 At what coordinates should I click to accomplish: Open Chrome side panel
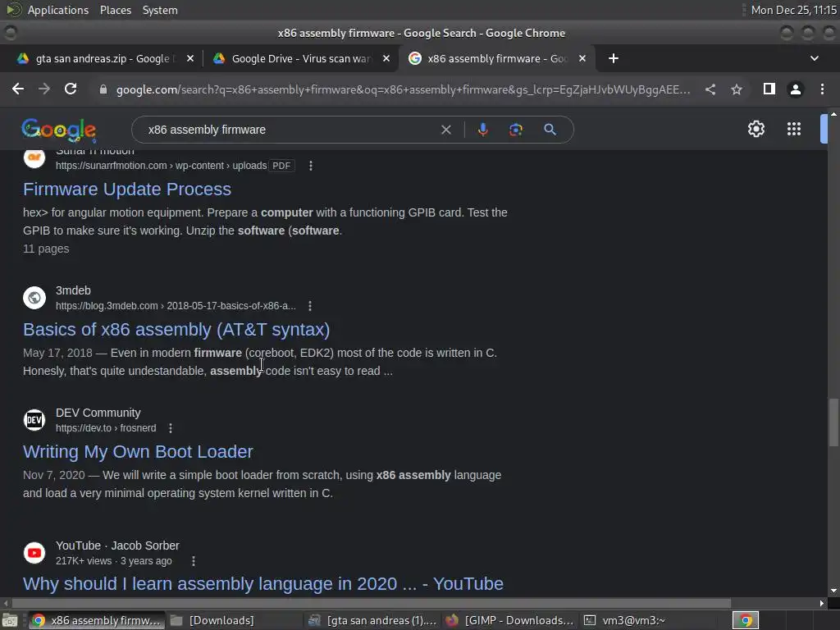(x=769, y=89)
